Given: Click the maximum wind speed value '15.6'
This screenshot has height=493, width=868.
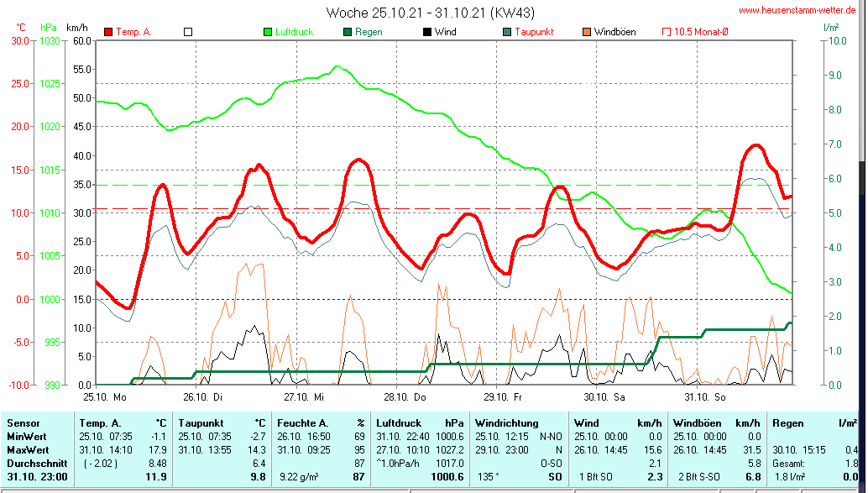Looking at the screenshot, I should tap(653, 450).
